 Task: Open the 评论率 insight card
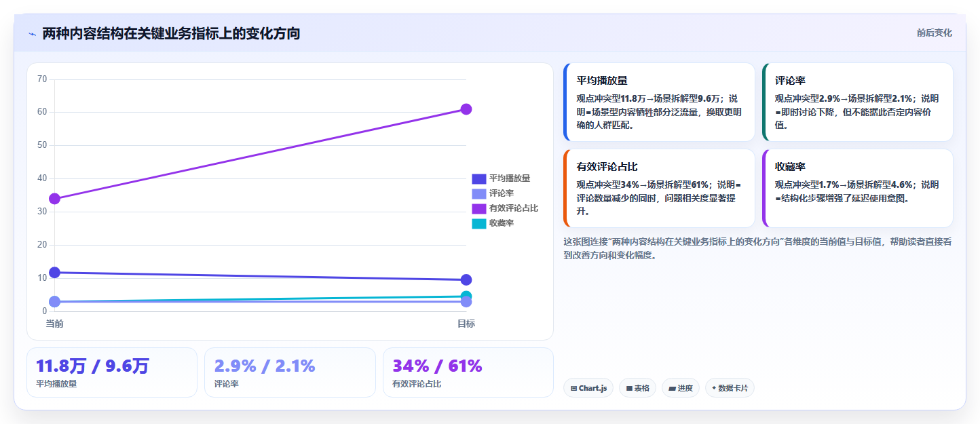tap(858, 102)
